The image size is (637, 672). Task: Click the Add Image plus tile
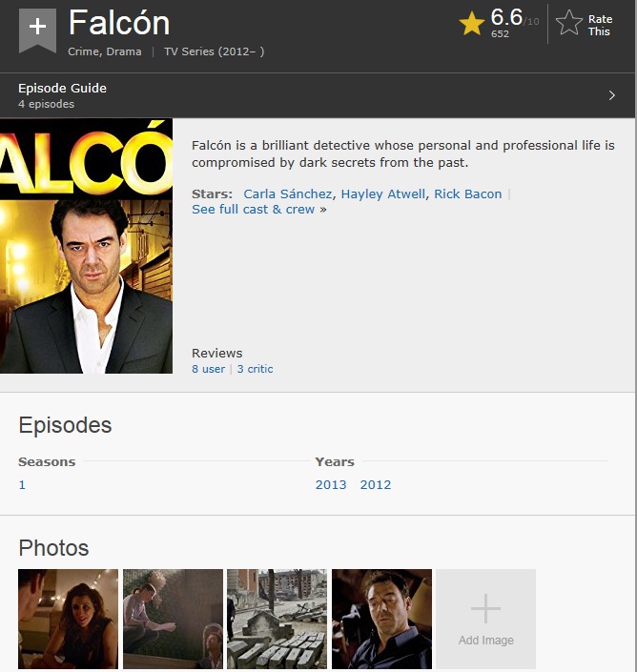485,619
